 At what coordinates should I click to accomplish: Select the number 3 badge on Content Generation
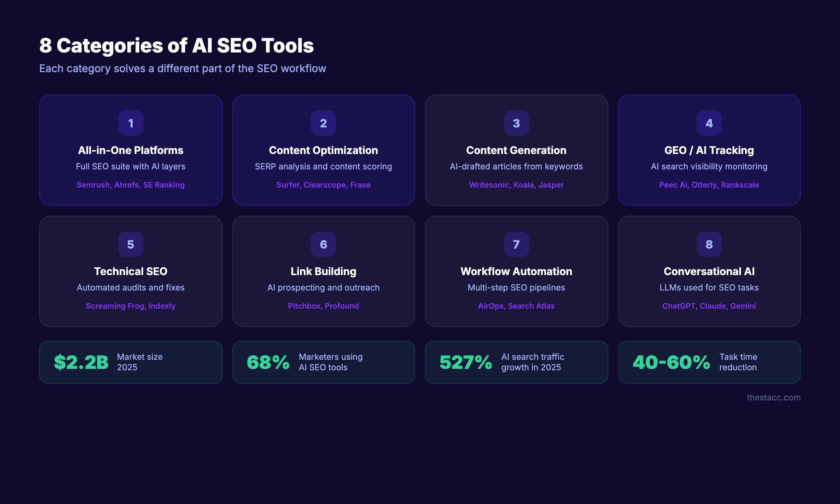point(516,123)
